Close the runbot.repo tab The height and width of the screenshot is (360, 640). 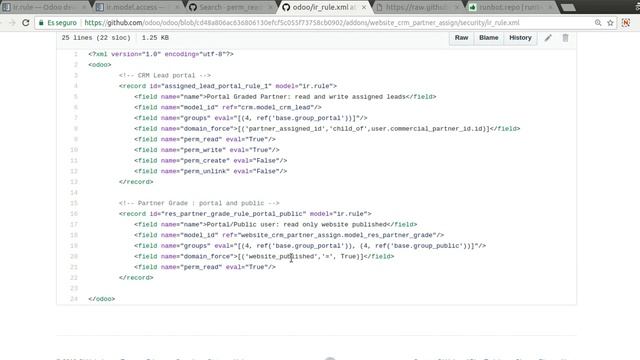[x=550, y=7]
